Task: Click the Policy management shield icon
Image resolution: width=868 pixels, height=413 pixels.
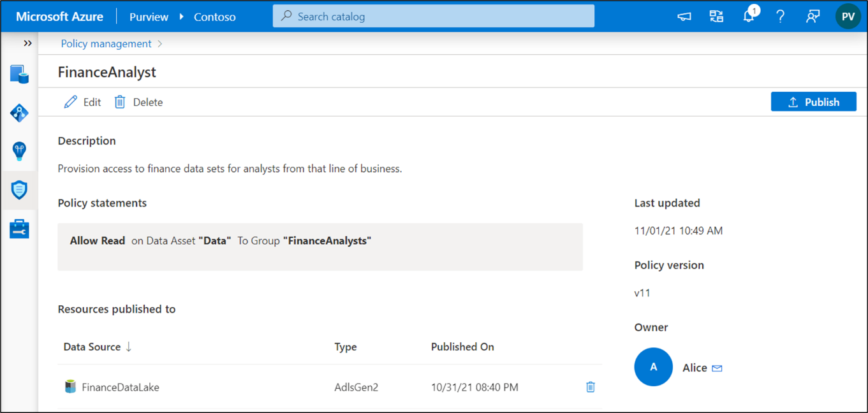Action: click(x=19, y=189)
